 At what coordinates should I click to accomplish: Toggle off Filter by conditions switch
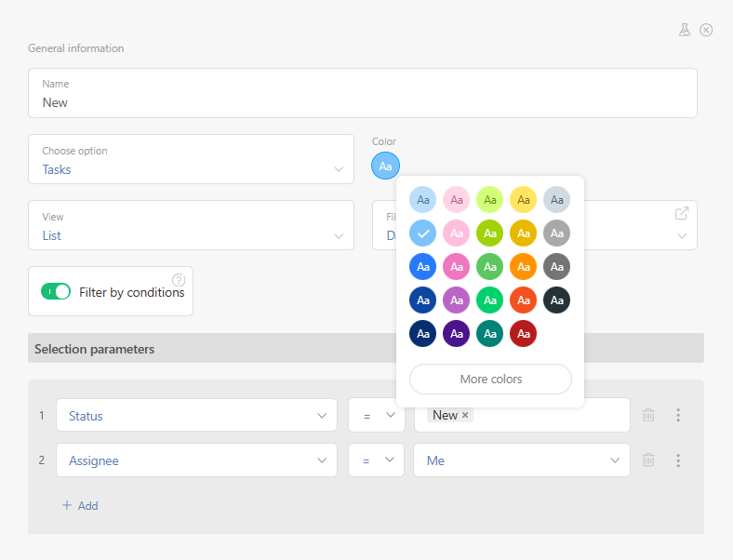point(56,291)
